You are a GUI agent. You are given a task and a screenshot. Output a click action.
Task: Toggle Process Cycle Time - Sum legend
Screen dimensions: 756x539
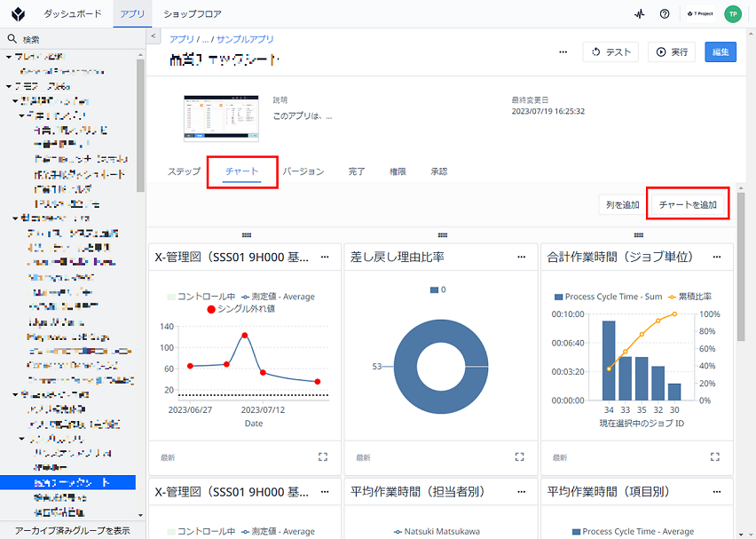click(609, 297)
